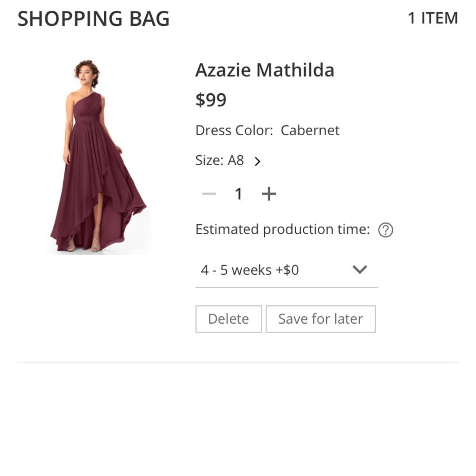This screenshot has width=476, height=476.
Task: Select the Azazie Mathilda product name
Action: click(x=265, y=69)
